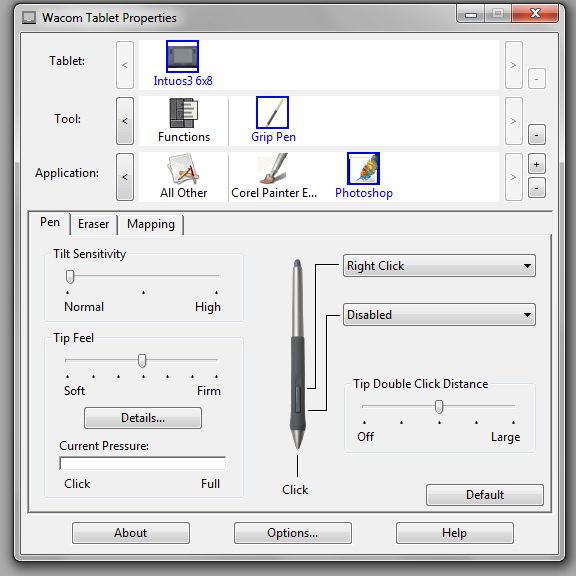Image resolution: width=576 pixels, height=576 pixels.
Task: Pick the All Other application icon
Action: pyautogui.click(x=183, y=169)
